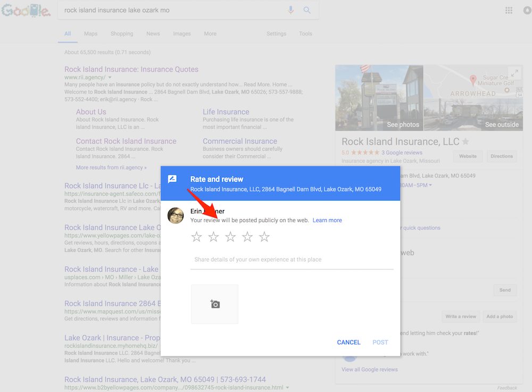Click the Feedback link

pyautogui.click(x=507, y=388)
